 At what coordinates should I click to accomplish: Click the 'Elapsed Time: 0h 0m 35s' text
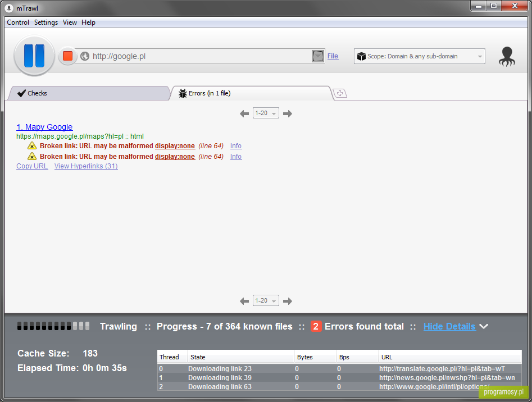(72, 368)
